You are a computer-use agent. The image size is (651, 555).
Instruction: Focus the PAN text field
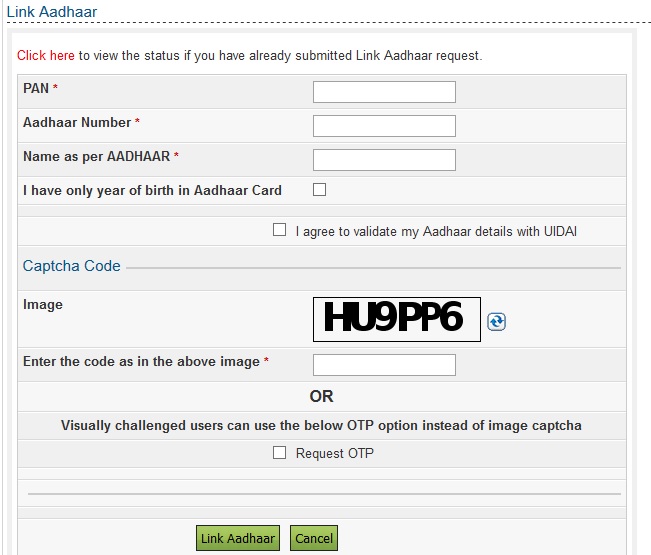384,92
